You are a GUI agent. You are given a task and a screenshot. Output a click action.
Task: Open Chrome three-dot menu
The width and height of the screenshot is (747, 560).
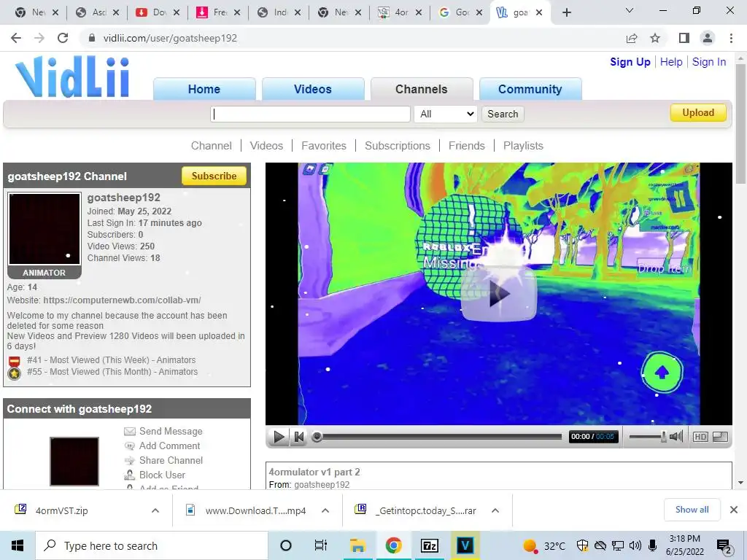(x=731, y=38)
